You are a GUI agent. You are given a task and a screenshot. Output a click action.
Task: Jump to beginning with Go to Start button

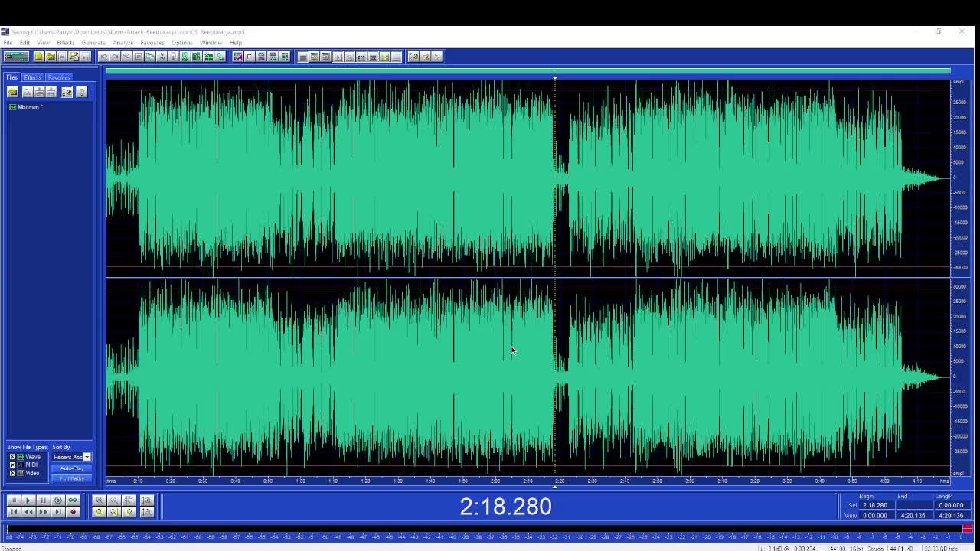tap(14, 512)
